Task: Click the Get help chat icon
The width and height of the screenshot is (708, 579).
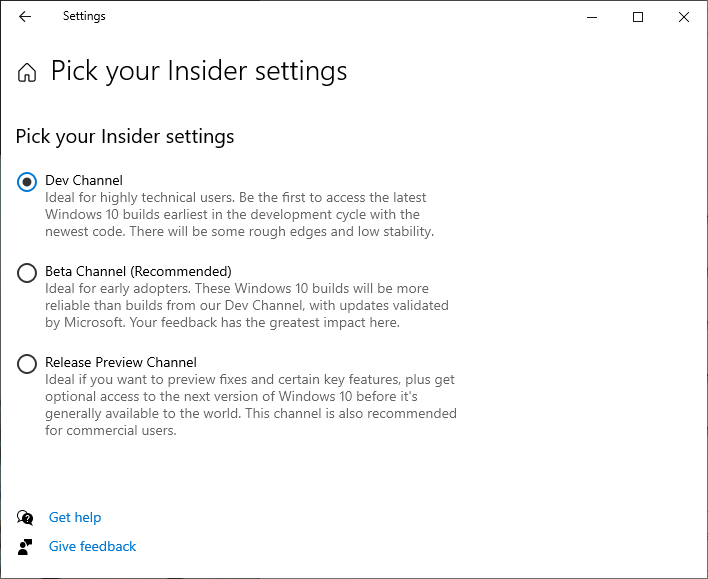Action: pyautogui.click(x=25, y=518)
